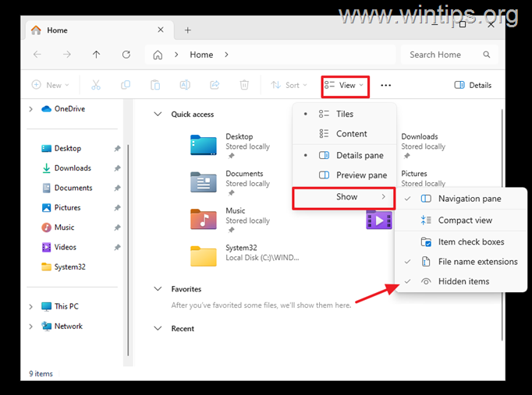Expand This PC tree node

coord(31,307)
